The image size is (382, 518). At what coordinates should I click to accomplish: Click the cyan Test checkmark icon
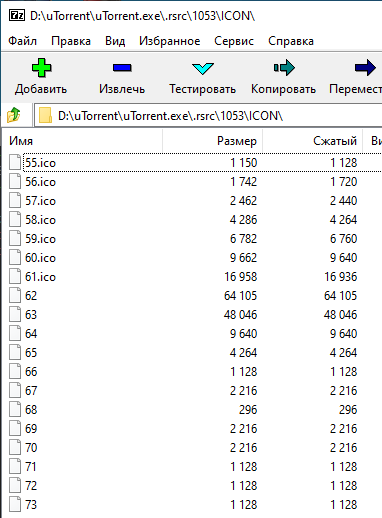(203, 68)
